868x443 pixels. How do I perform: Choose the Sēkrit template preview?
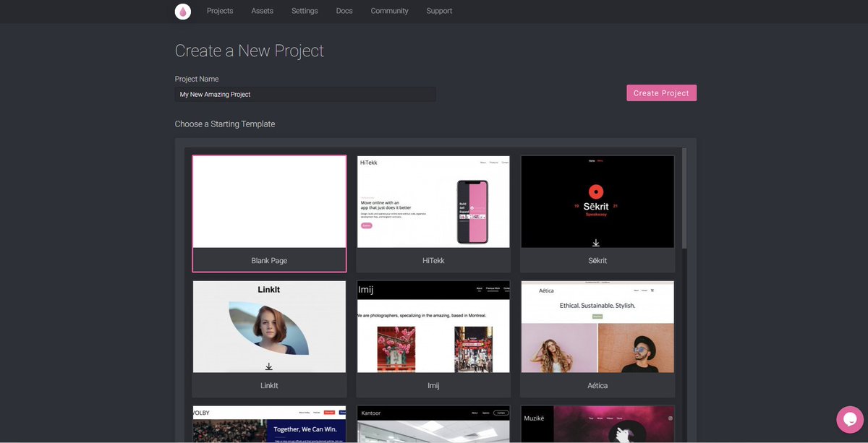[597, 202]
